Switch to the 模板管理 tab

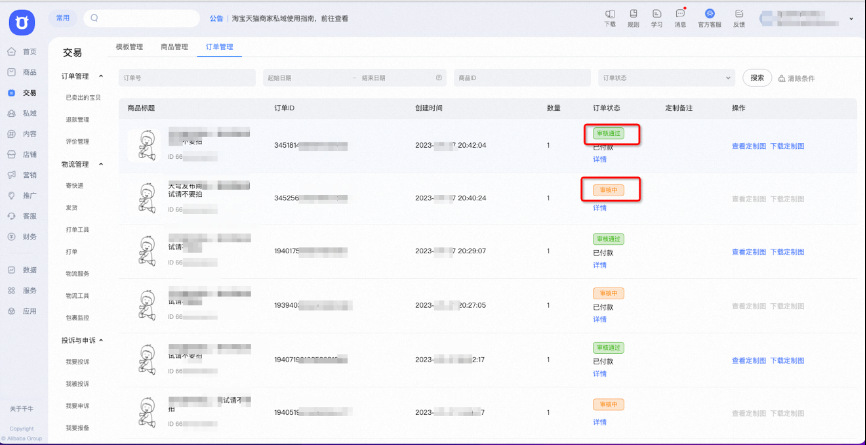coord(129,47)
